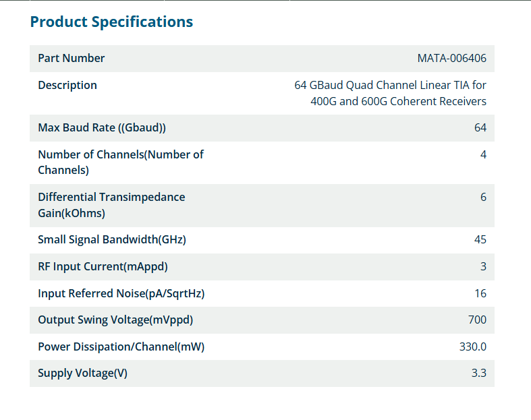Click the Description row label
This screenshot has width=531, height=420.
pos(67,85)
